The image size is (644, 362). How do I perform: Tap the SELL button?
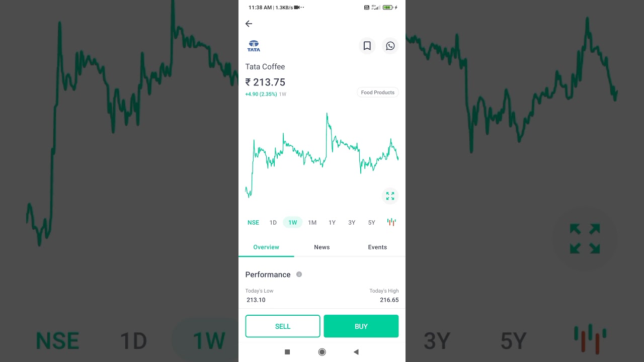[283, 326]
